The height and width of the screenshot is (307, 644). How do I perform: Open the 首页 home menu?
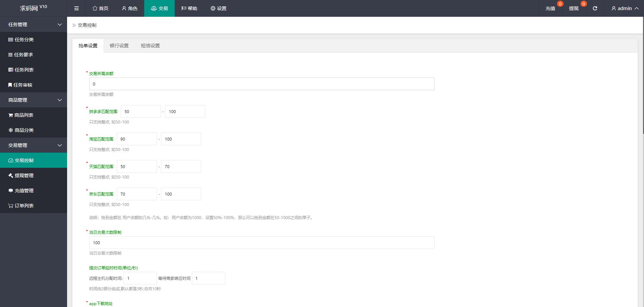[x=100, y=8]
